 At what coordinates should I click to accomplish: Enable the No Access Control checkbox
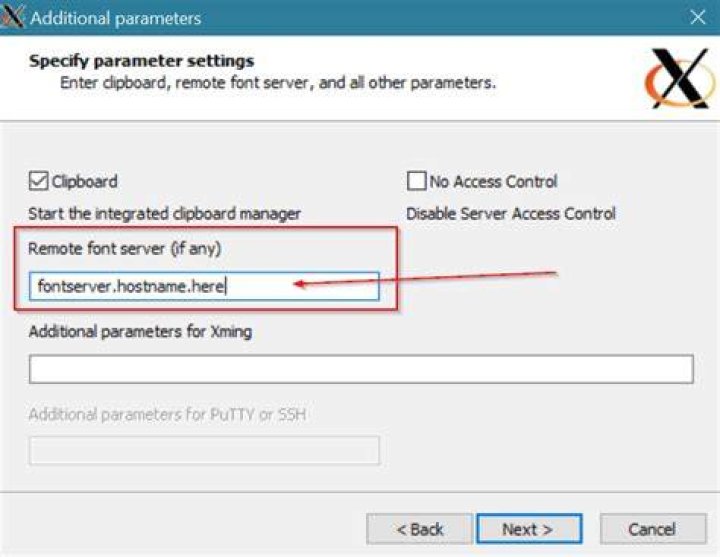click(x=416, y=181)
